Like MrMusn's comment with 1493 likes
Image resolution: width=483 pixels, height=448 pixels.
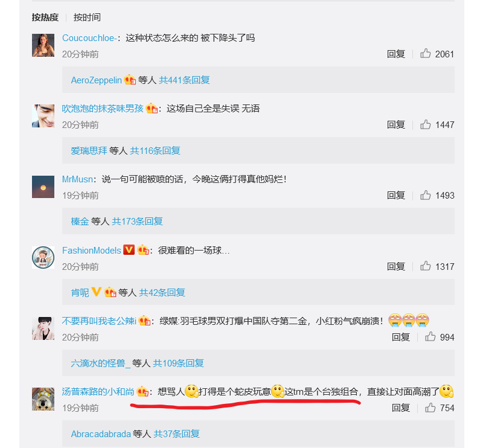coord(426,195)
